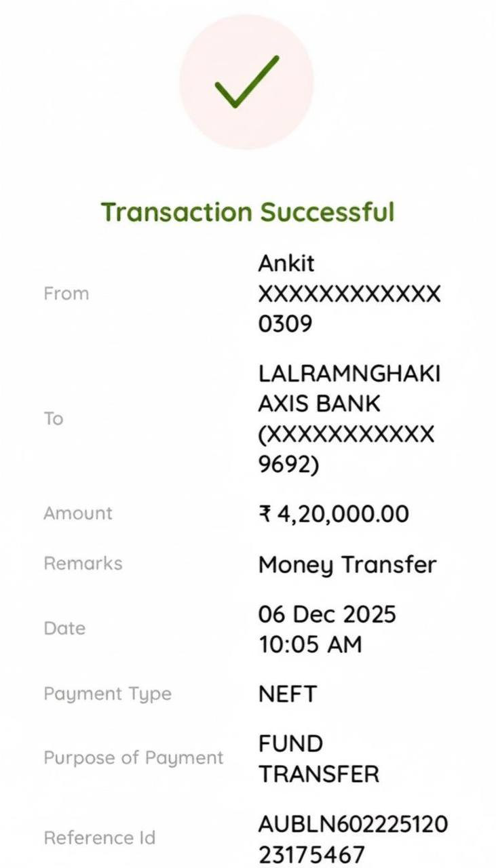Select the Date label

64,629
